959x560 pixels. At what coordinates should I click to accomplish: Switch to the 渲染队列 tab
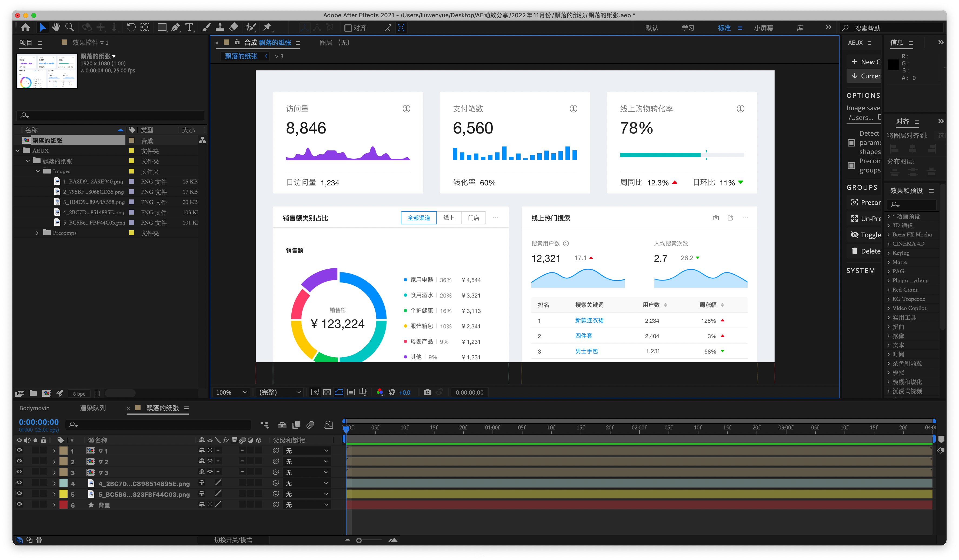click(93, 408)
